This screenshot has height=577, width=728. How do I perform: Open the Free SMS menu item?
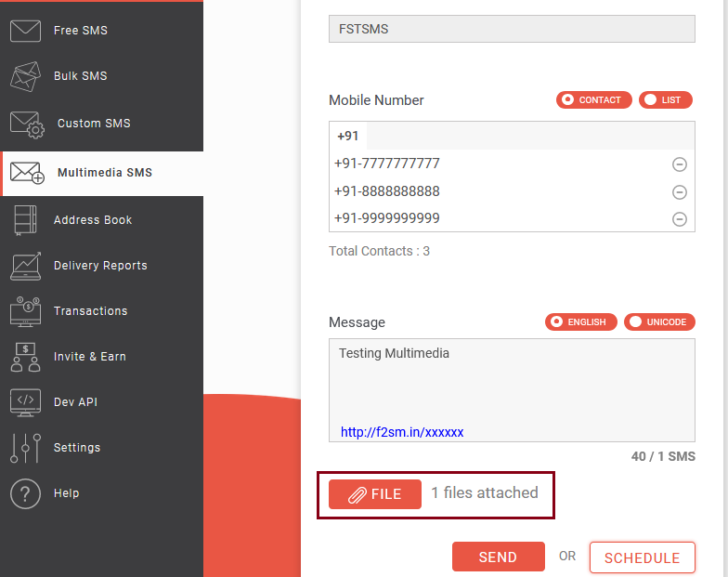click(x=102, y=31)
